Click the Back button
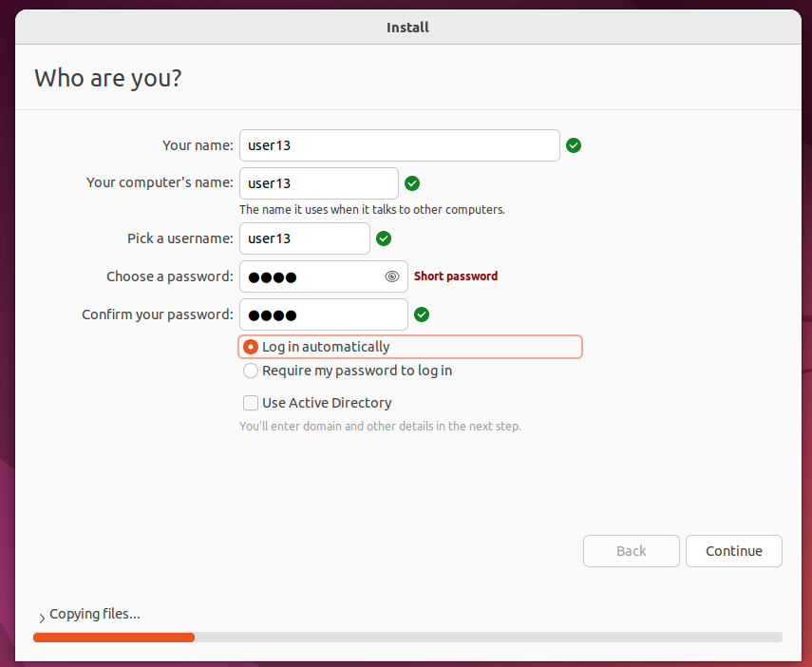The image size is (812, 667). click(632, 551)
